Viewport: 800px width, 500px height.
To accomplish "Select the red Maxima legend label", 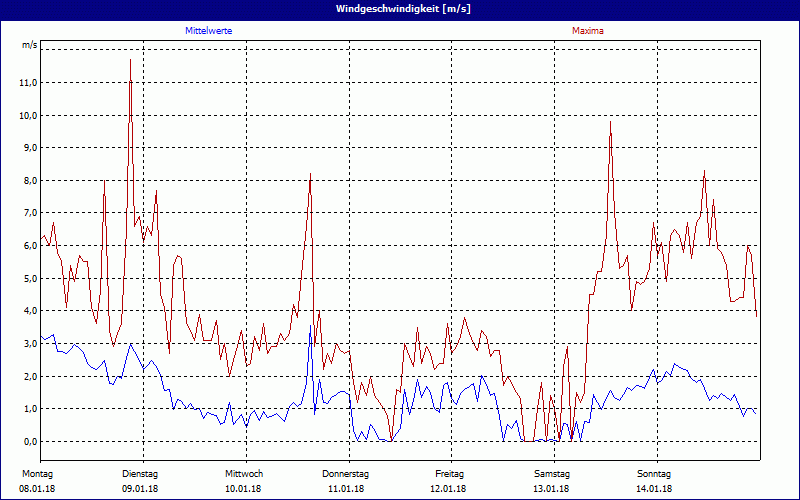I will [x=587, y=31].
